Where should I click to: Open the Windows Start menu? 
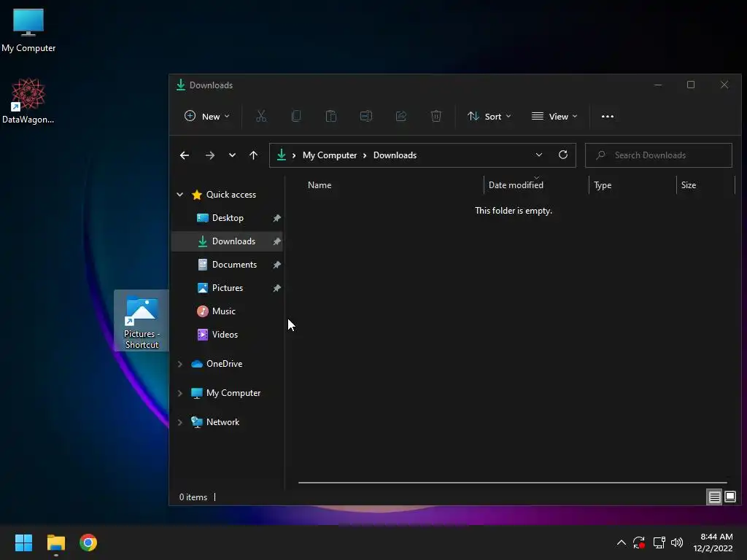point(23,542)
